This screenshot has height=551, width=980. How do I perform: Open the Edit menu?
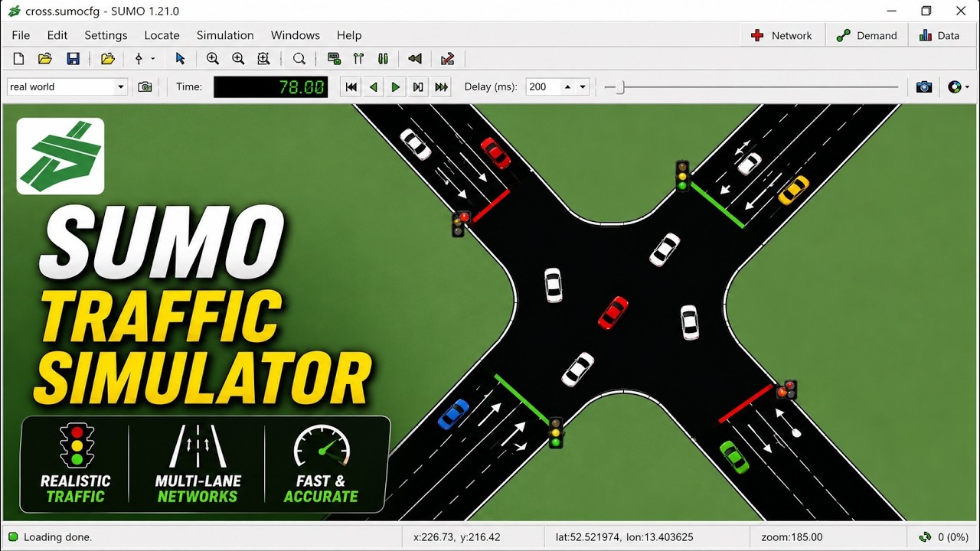point(57,35)
